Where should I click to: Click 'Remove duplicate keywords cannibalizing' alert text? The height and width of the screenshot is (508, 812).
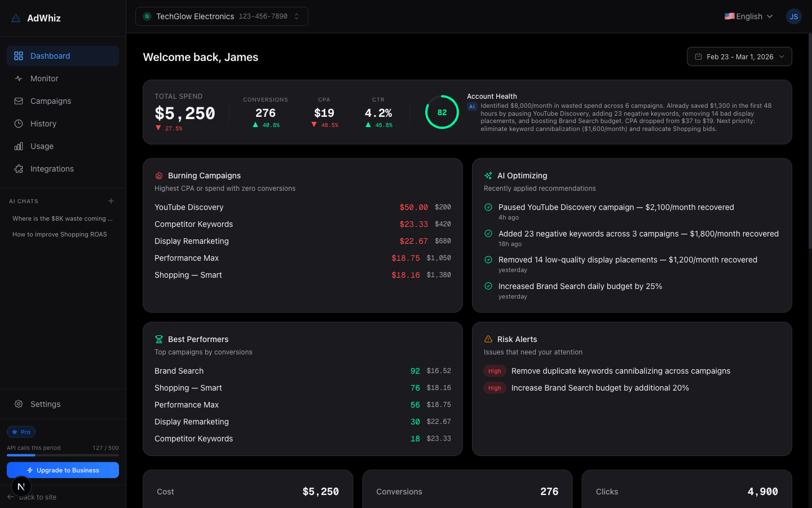click(620, 371)
